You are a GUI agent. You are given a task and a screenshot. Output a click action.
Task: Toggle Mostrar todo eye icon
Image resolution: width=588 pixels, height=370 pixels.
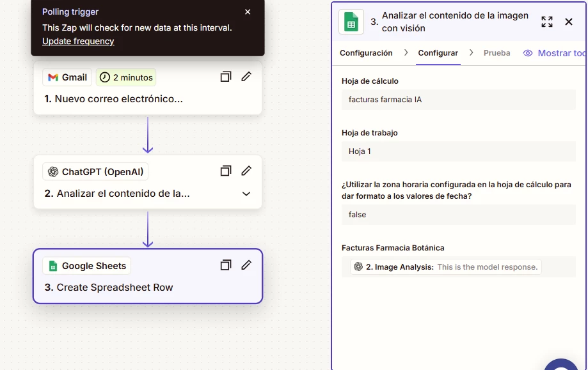(x=528, y=53)
